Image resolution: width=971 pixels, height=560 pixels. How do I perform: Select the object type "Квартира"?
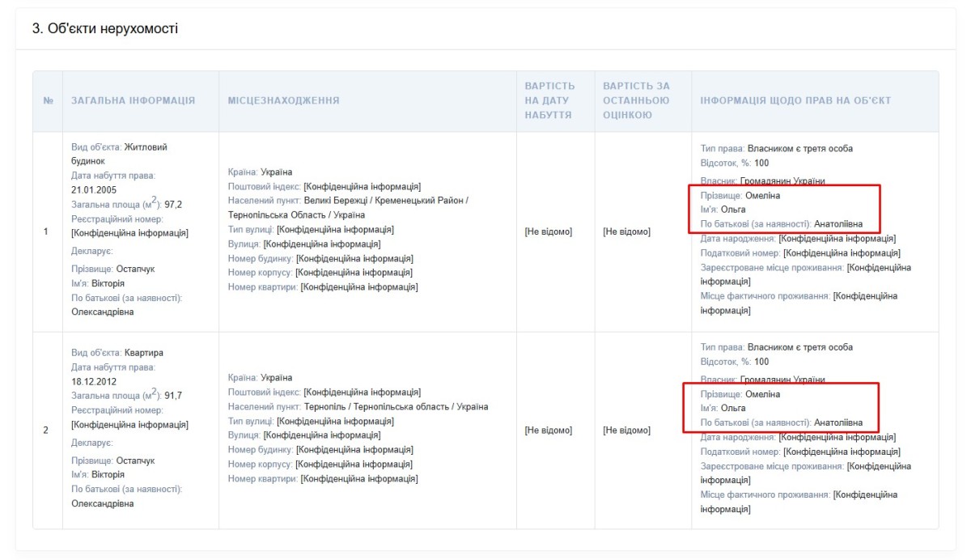[x=144, y=353]
